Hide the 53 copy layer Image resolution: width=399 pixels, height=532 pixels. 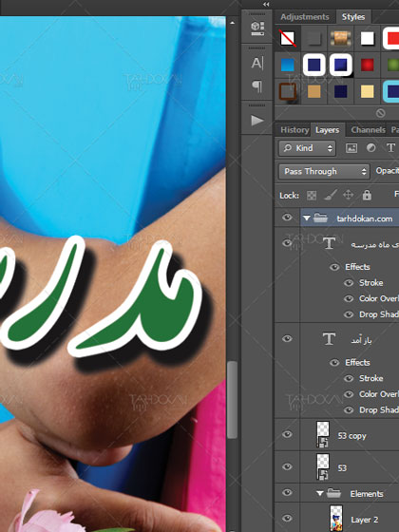pyautogui.click(x=287, y=434)
